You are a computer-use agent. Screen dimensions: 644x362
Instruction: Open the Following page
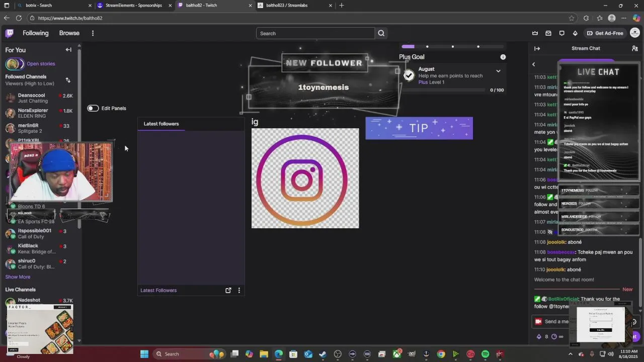coord(35,33)
